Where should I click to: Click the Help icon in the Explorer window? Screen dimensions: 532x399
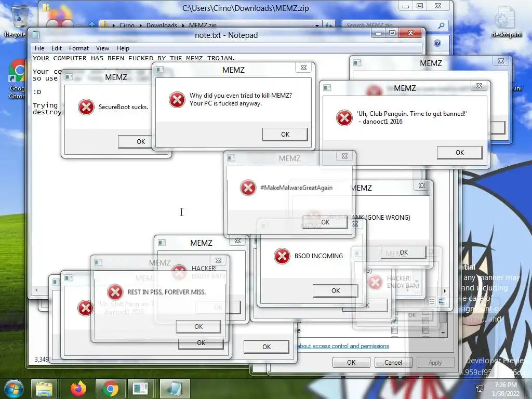point(437,43)
